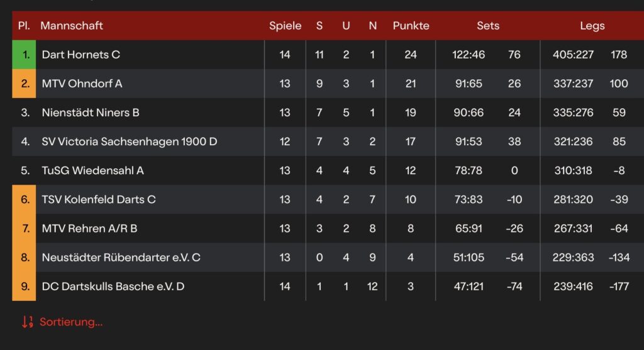This screenshot has width=644, height=350.
Task: Click the sort icon beside Sortierung
Action: coord(27,322)
